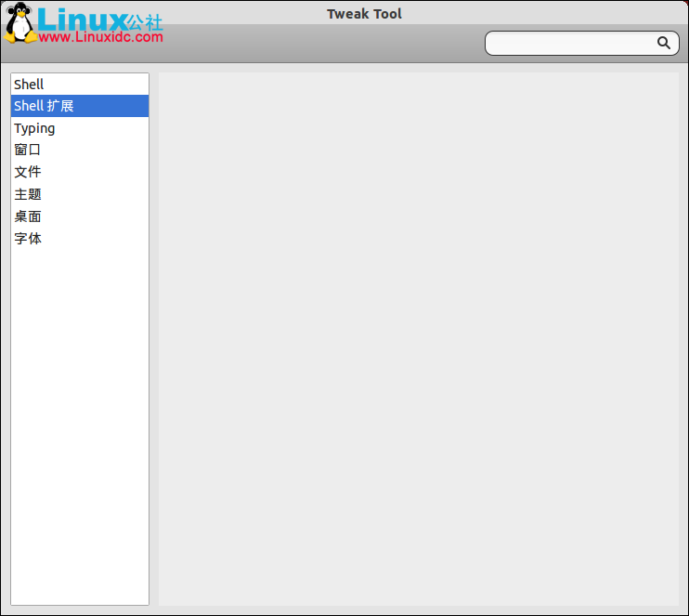Open the 文件 category

pos(80,172)
